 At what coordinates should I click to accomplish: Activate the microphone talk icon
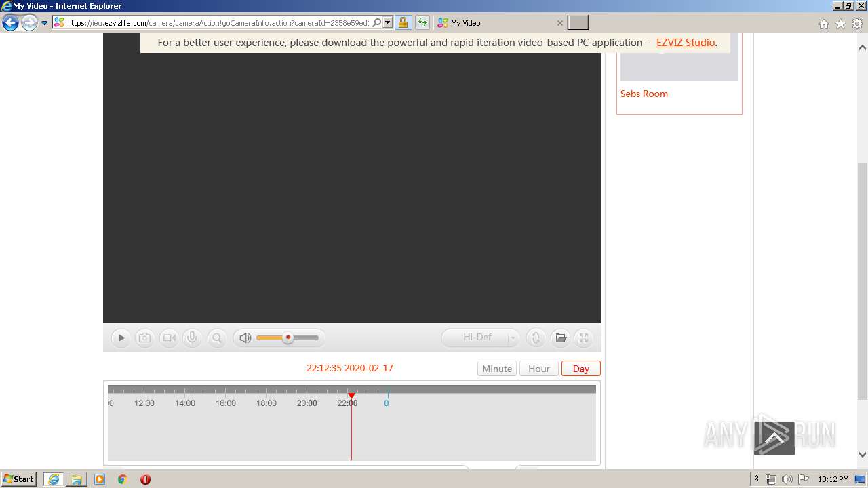tap(193, 338)
